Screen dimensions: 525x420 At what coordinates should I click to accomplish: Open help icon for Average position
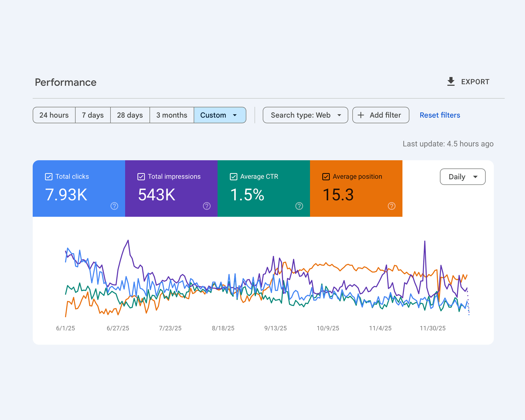tap(392, 206)
